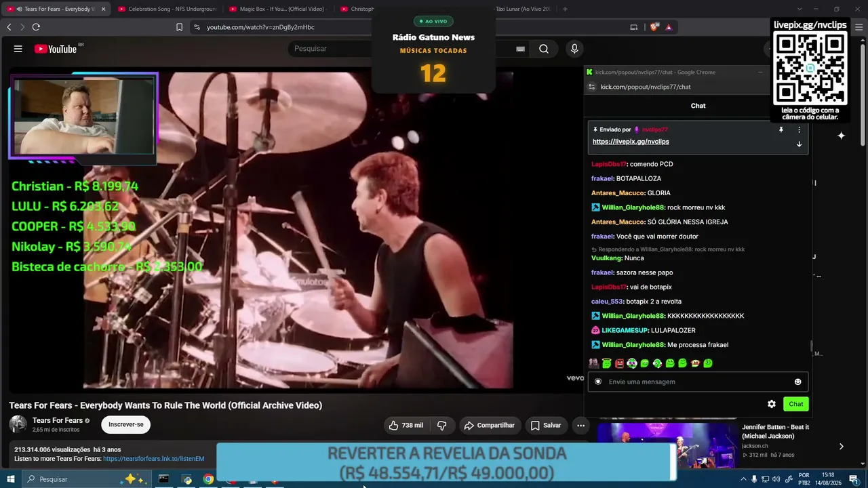Open the pinned livepix.gg/nvclips link in chat
Viewport: 868px width, 488px height.
(x=631, y=142)
